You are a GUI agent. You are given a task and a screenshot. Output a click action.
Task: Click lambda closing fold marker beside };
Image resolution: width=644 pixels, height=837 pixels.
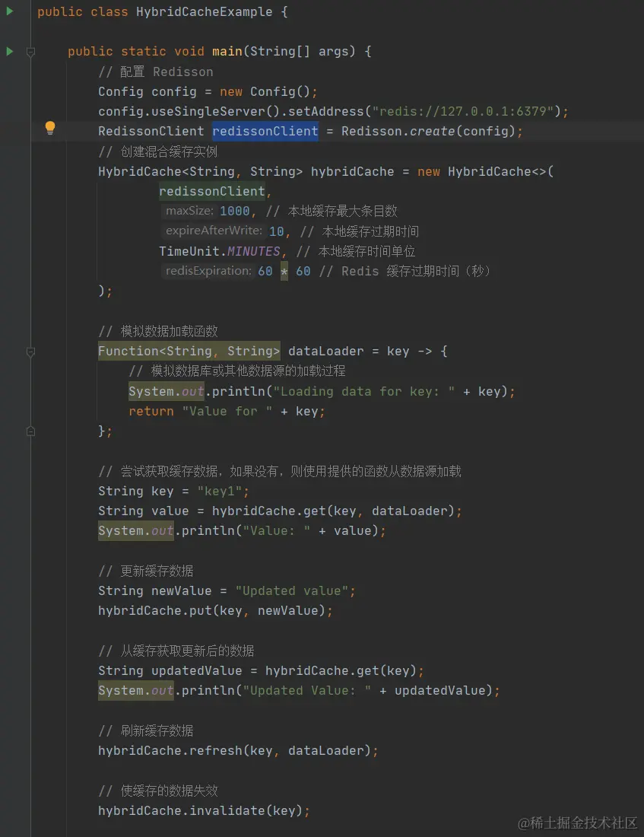(31, 431)
